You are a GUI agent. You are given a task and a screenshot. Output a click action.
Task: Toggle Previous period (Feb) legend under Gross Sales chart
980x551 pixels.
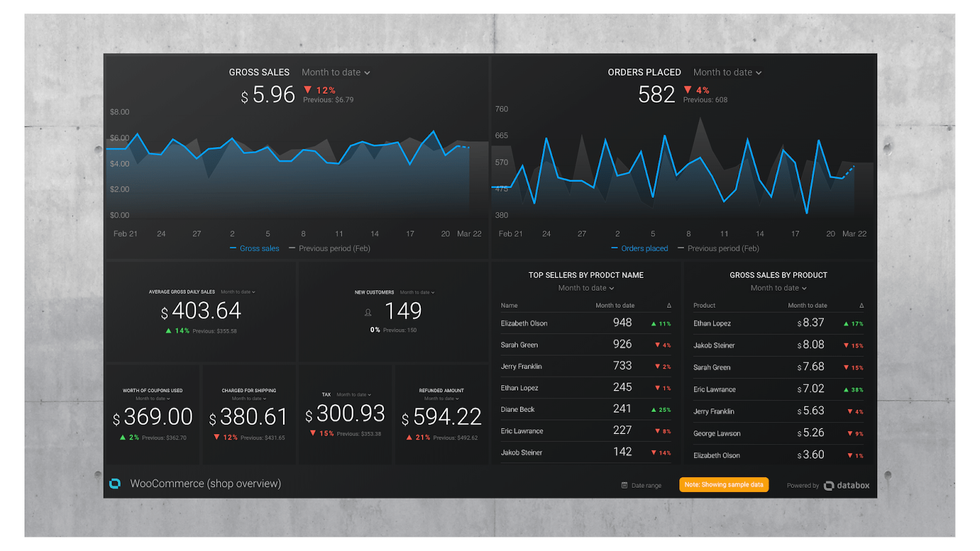click(x=330, y=249)
